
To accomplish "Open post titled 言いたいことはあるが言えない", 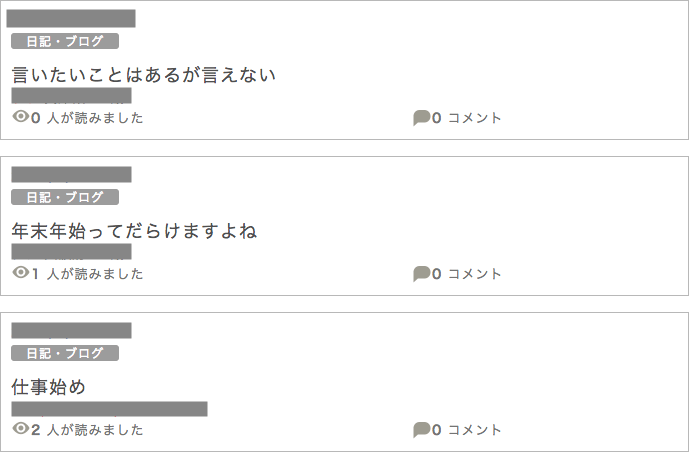I will click(143, 75).
